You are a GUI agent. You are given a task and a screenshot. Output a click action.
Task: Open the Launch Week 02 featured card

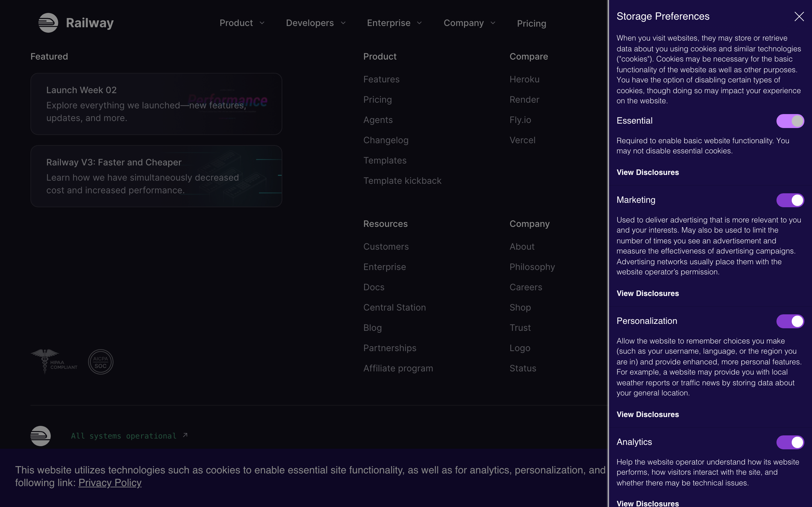click(156, 104)
